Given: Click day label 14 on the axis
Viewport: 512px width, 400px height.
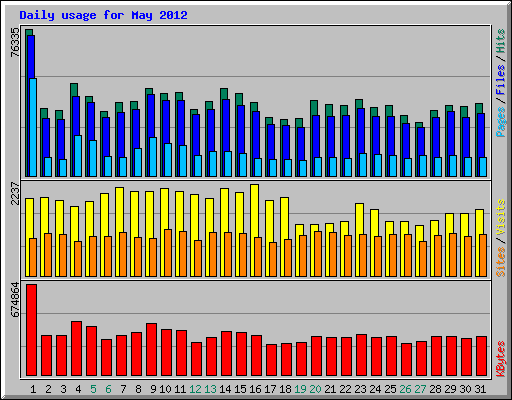Looking at the screenshot, I should tap(225, 389).
